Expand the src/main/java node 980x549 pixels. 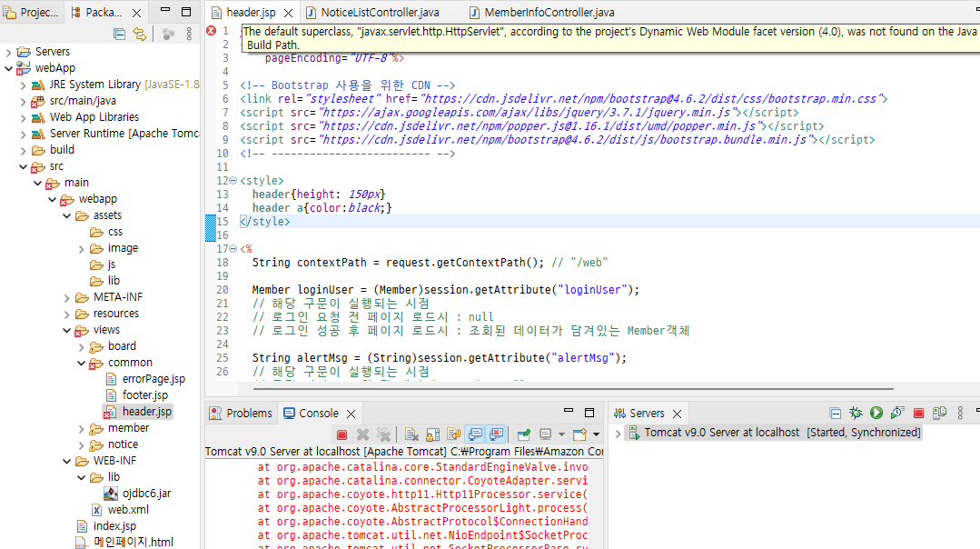coord(23,101)
